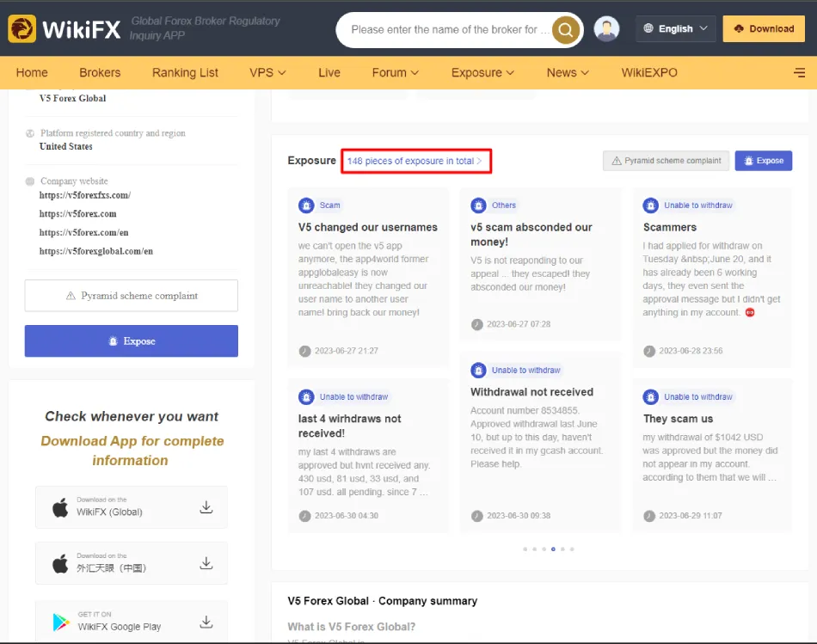Expand the News menu

pos(568,72)
